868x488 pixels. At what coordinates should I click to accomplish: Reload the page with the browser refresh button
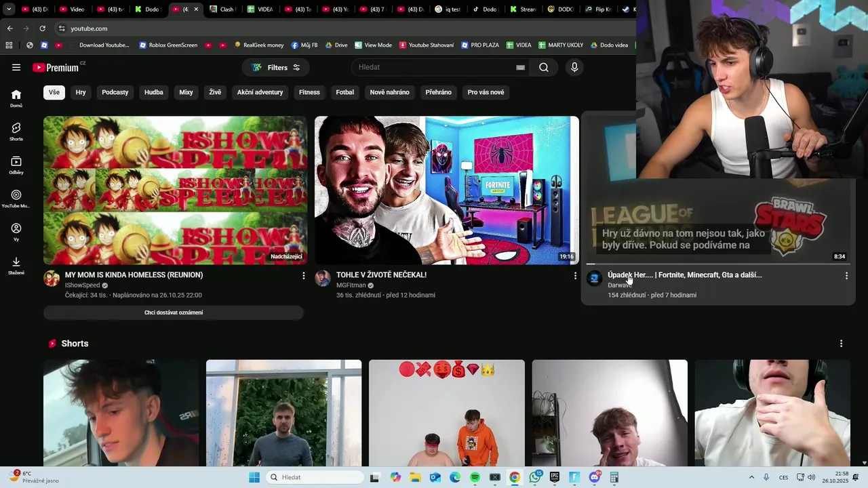(x=42, y=28)
